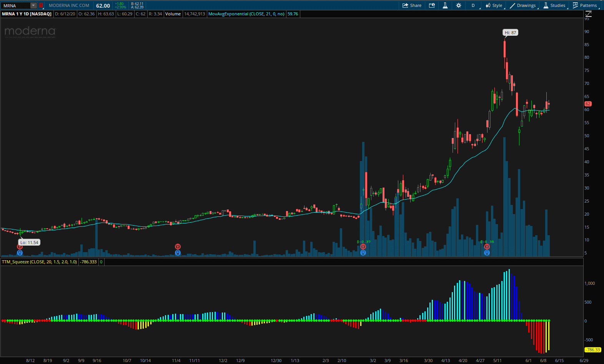Image resolution: width=604 pixels, height=364 pixels.
Task: Open the Patterns menu
Action: pyautogui.click(x=585, y=5)
